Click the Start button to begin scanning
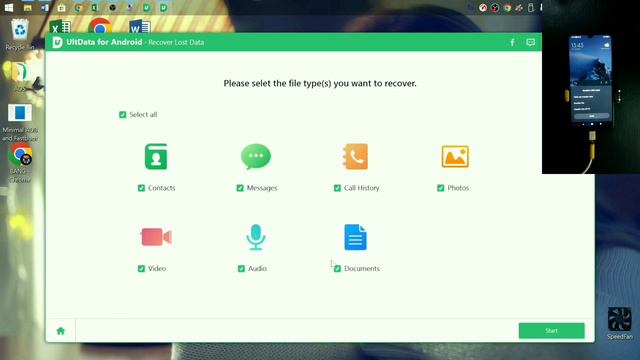This screenshot has height=360, width=640. [x=551, y=331]
